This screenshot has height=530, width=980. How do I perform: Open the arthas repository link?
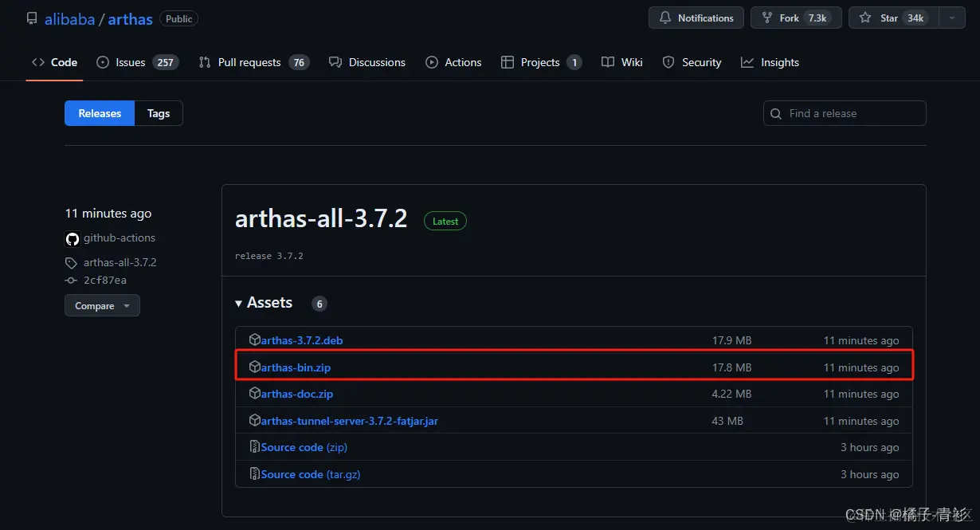pyautogui.click(x=130, y=18)
